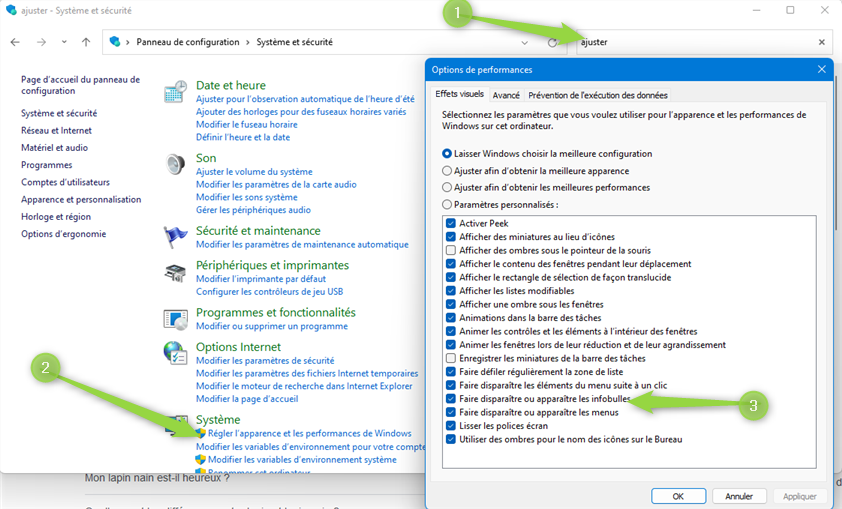
Task: Click the refresh button in address bar
Action: (552, 42)
